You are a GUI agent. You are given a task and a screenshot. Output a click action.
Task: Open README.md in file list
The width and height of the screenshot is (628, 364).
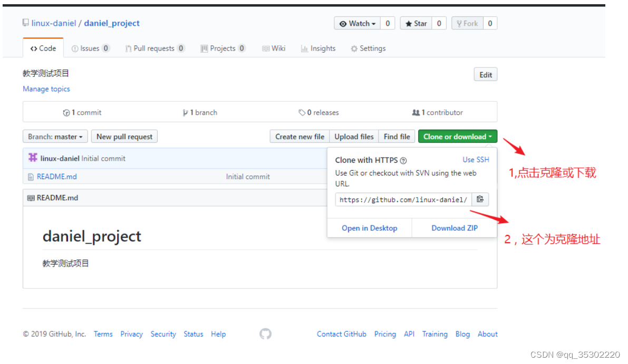(x=57, y=176)
